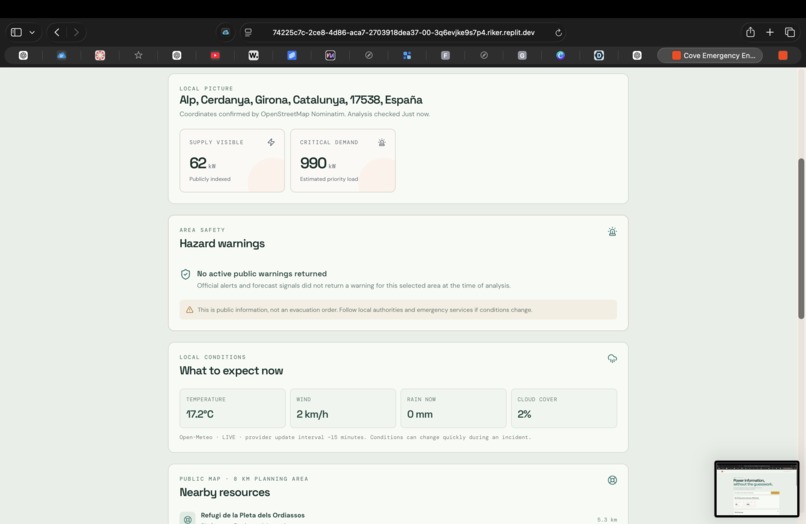Open the screenshot preview thumbnail in the corner
The width and height of the screenshot is (806, 524).
757,489
